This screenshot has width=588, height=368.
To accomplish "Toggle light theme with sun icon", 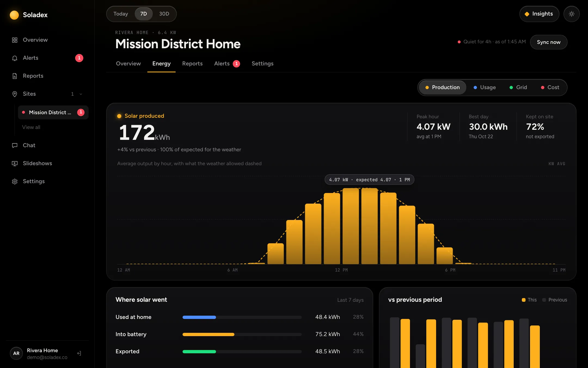I will (571, 14).
